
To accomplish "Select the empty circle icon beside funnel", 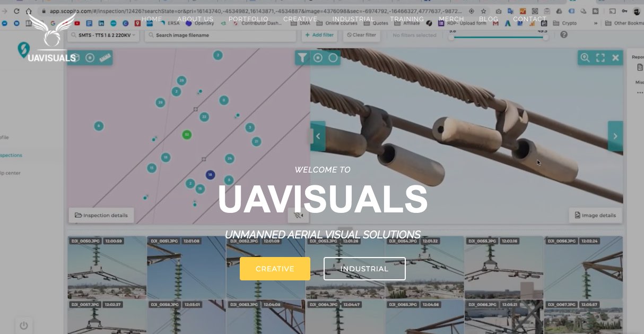I will [x=333, y=57].
